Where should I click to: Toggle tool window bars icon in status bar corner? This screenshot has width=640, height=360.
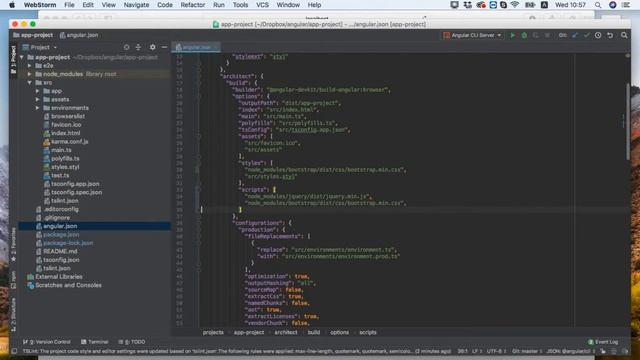click(x=14, y=351)
